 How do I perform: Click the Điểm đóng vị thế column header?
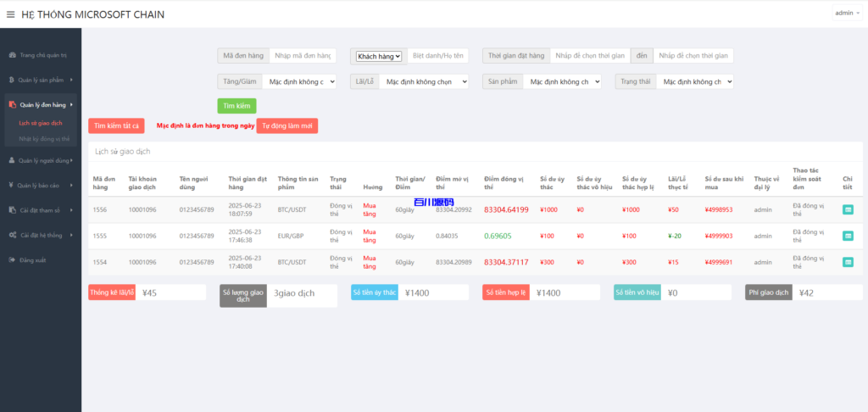[504, 183]
